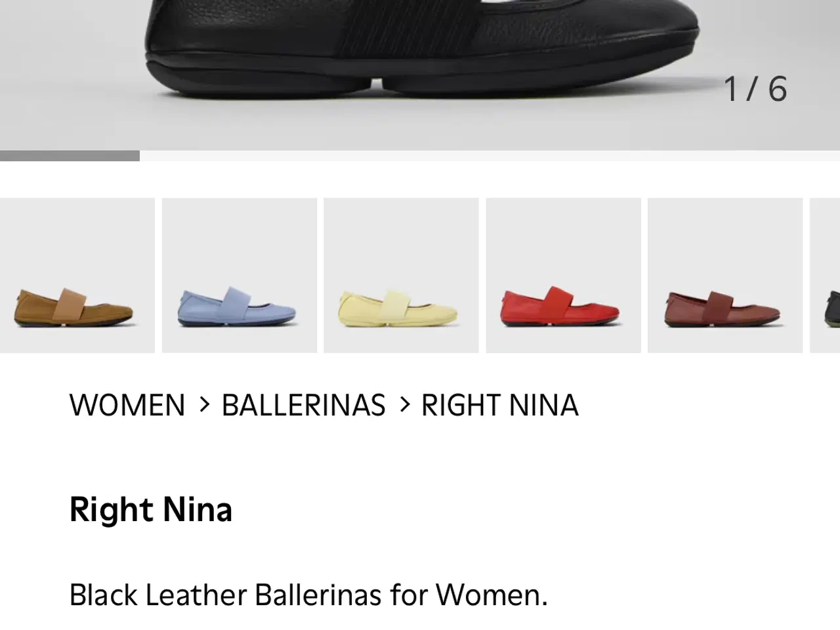
Task: Choose the light blue shoe variant
Action: click(x=240, y=275)
